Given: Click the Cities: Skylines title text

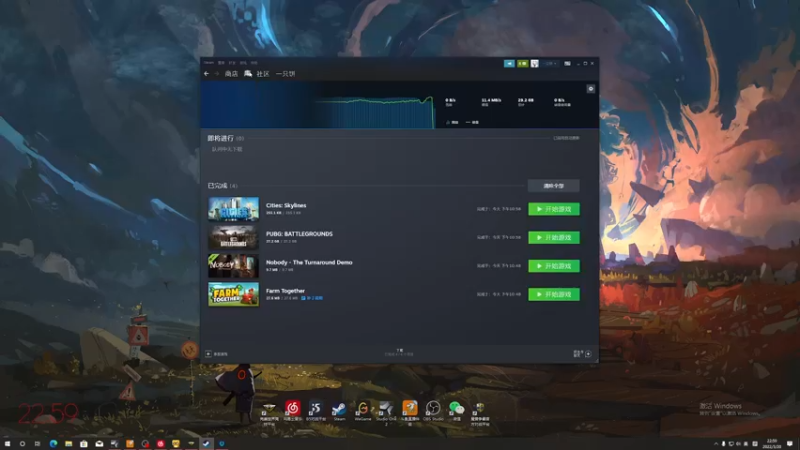Looking at the screenshot, I should point(286,205).
